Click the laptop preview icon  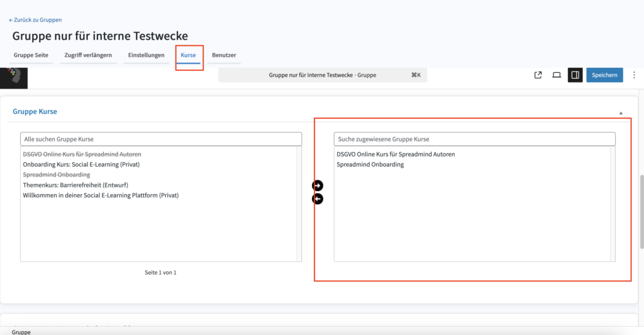[x=557, y=75]
